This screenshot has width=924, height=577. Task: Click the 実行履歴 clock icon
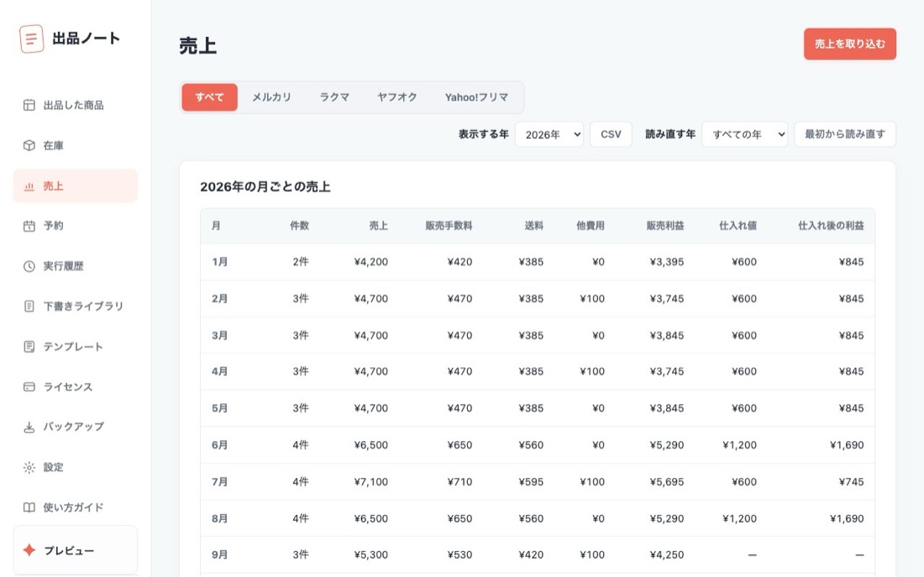coord(29,266)
